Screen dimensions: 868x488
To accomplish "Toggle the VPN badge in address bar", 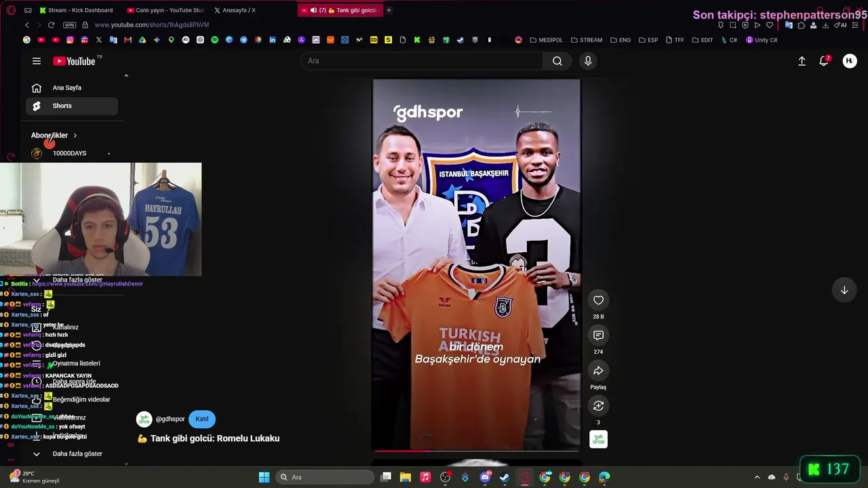I will tap(69, 25).
